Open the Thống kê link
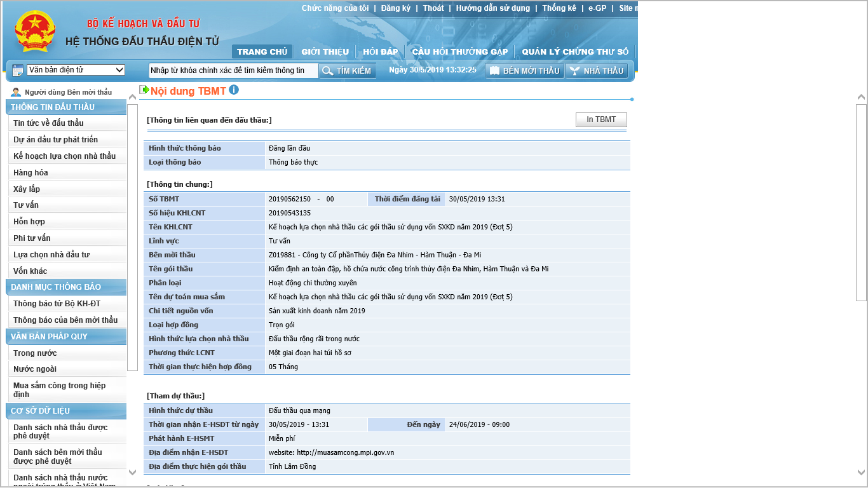Viewport: 868px width, 488px height. (559, 8)
